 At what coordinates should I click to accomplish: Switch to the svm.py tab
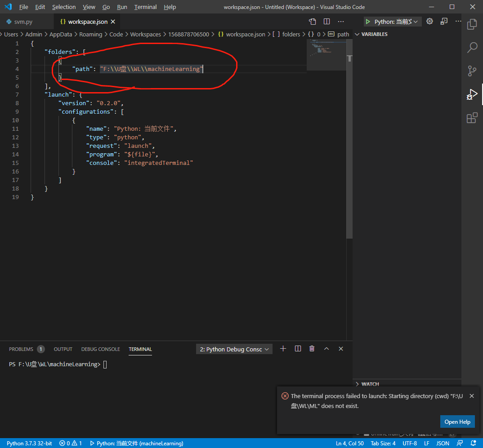[x=22, y=21]
